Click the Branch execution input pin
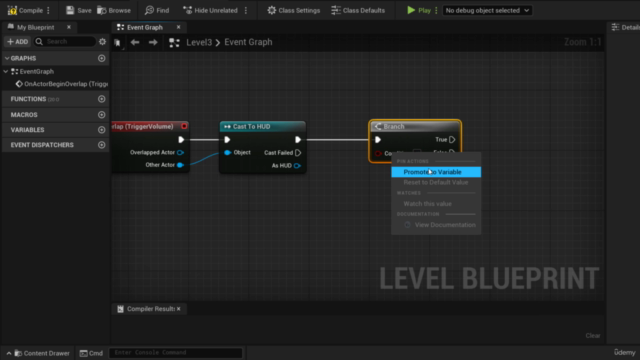640x360 pixels. (378, 140)
